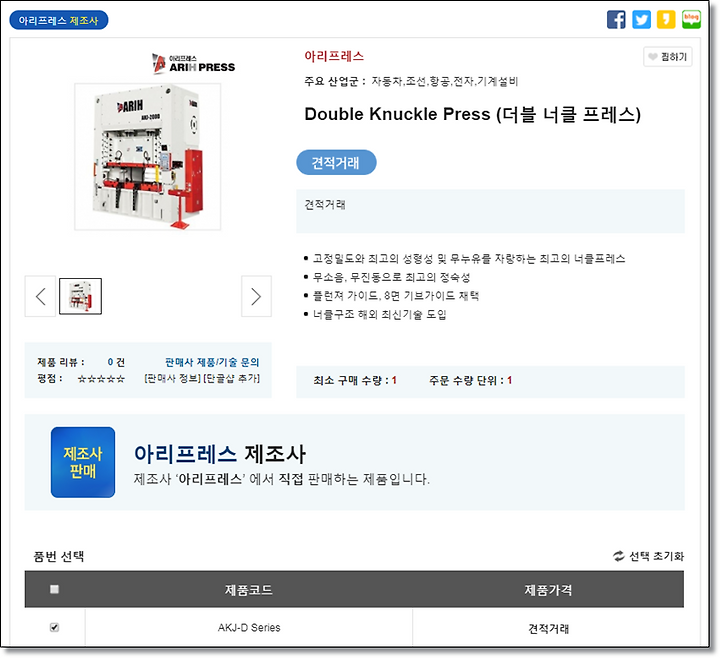Screen dimensions: 720x658
Task: Reset selection with 선택 초기화
Action: pyautogui.click(x=648, y=556)
